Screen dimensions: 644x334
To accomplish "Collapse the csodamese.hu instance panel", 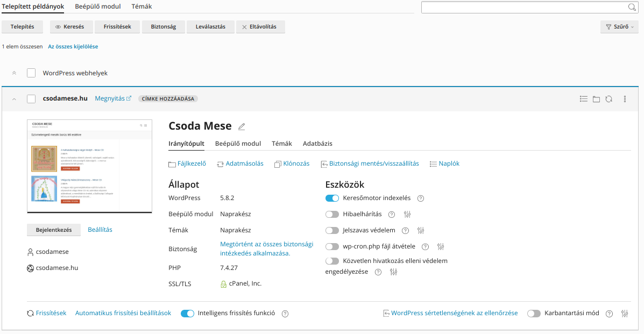I will 14,99.
